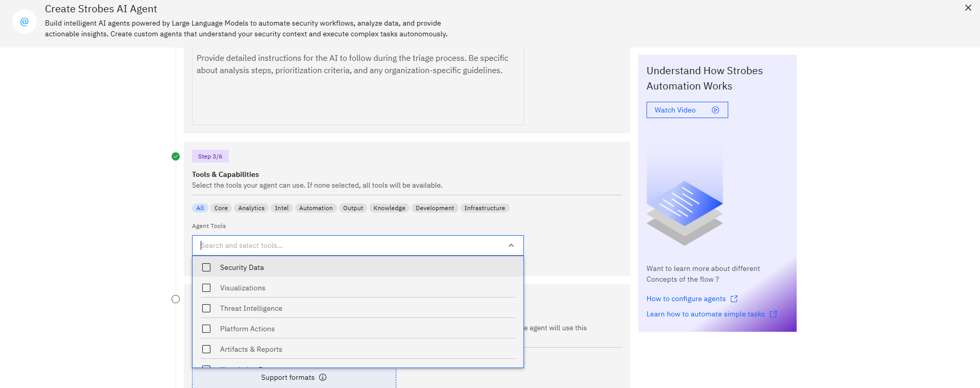980x388 pixels.
Task: Check the Security Data tool checkbox
Action: (206, 267)
